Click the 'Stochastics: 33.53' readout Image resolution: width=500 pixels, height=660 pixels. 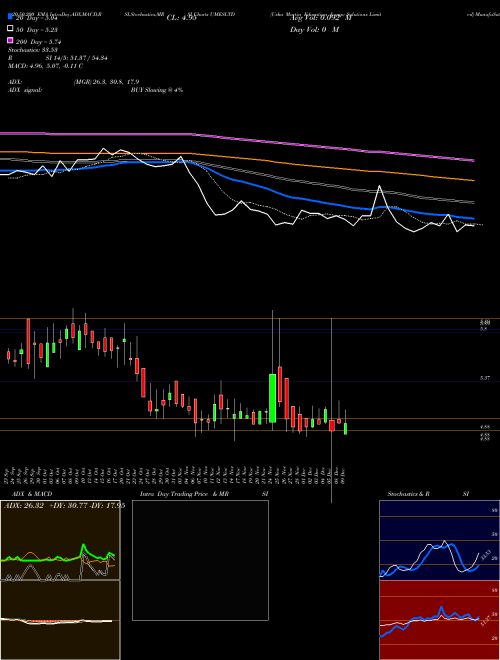32,50
